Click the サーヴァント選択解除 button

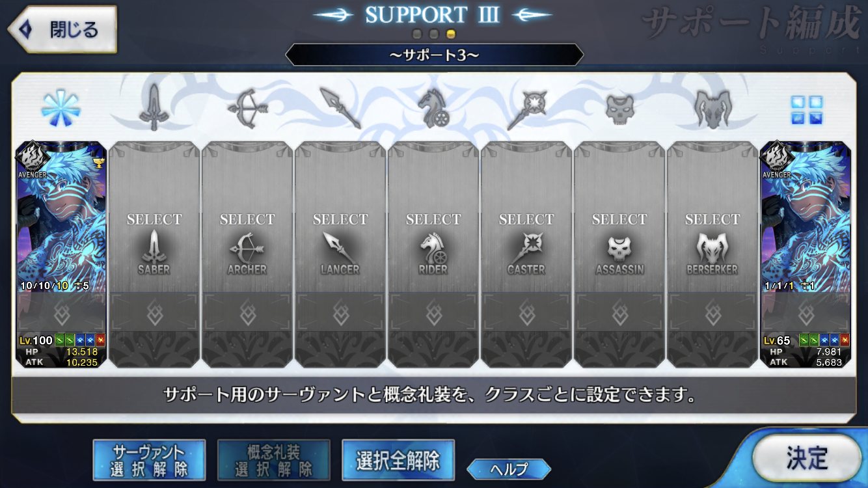[149, 460]
